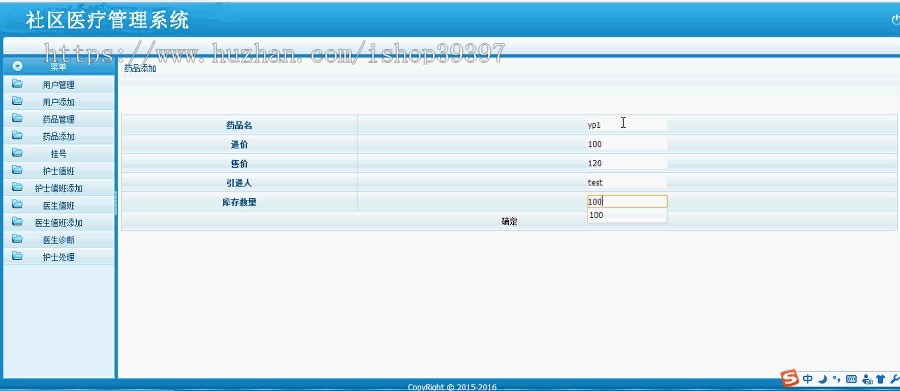Open the 医生值班添加 menu entry
This screenshot has height=391, width=900.
click(59, 223)
